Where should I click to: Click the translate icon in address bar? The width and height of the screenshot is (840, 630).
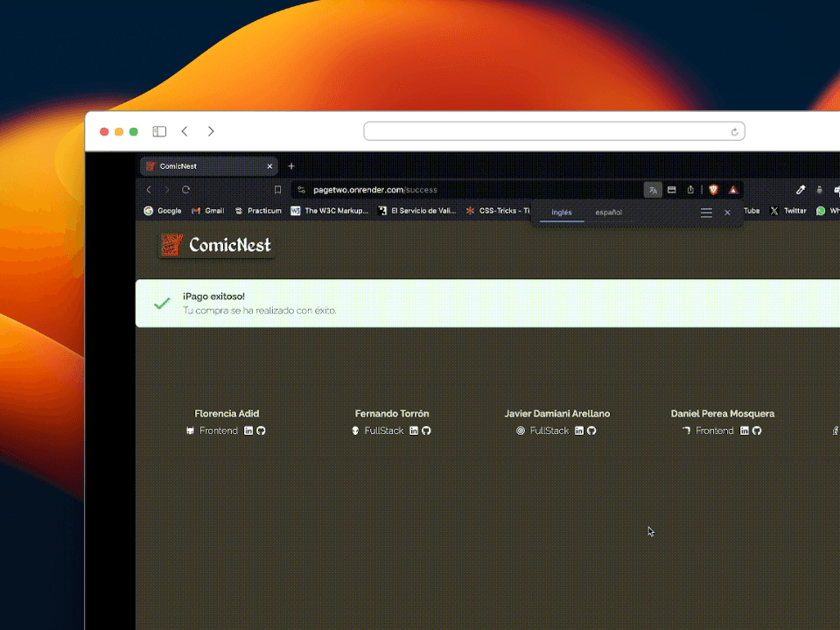click(653, 190)
